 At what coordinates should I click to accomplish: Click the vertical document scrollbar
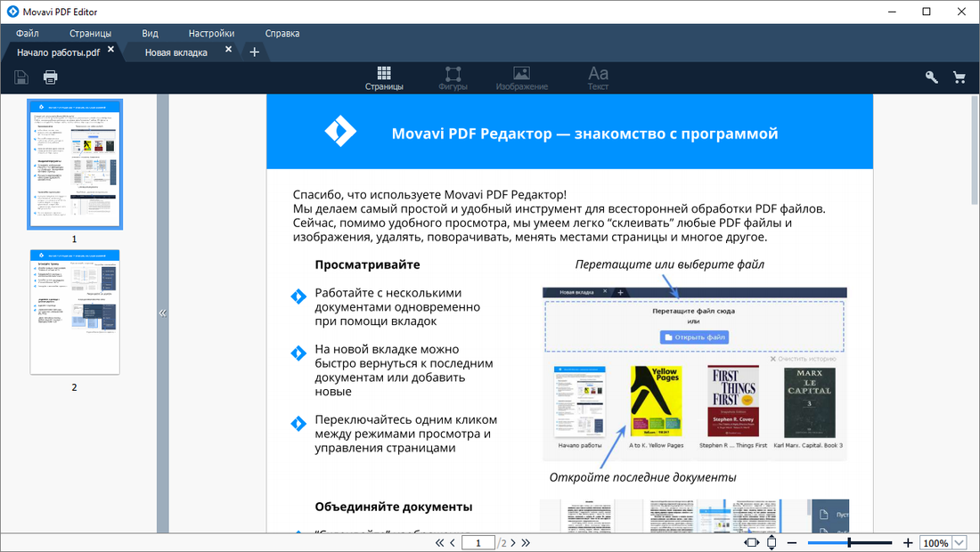click(975, 150)
